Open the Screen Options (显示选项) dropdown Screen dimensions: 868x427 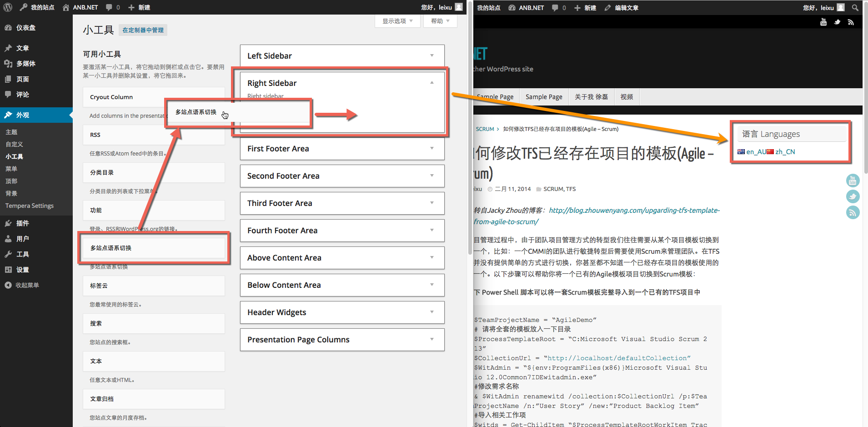point(397,21)
